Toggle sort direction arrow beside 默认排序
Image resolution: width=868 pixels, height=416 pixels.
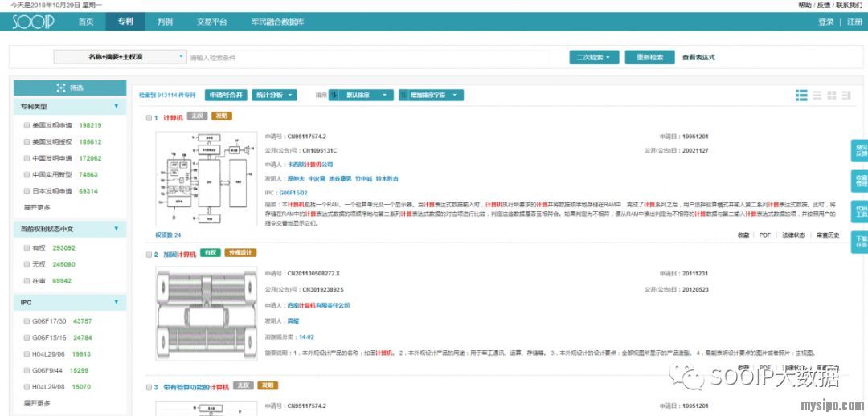(x=335, y=95)
